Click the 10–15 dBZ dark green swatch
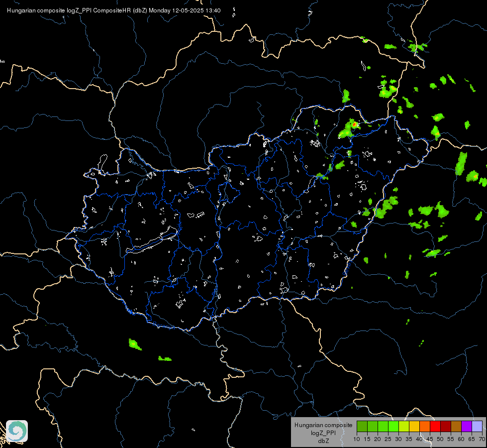 [x=362, y=426]
